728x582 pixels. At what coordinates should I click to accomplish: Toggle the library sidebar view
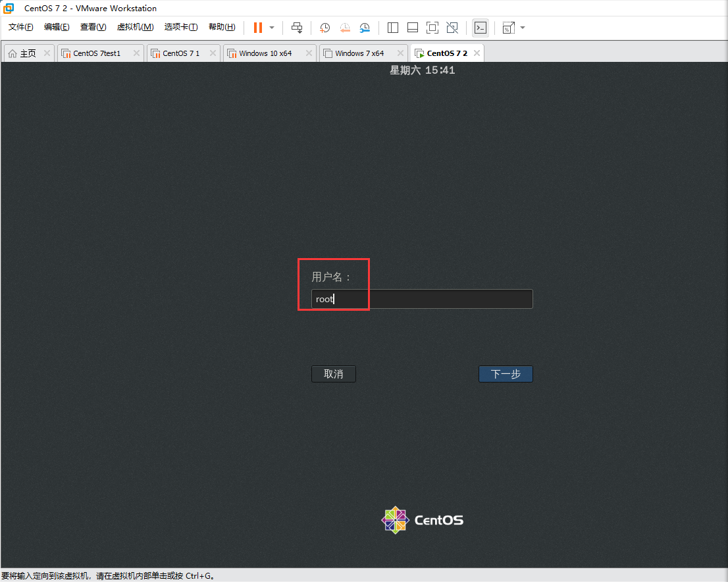pos(393,28)
